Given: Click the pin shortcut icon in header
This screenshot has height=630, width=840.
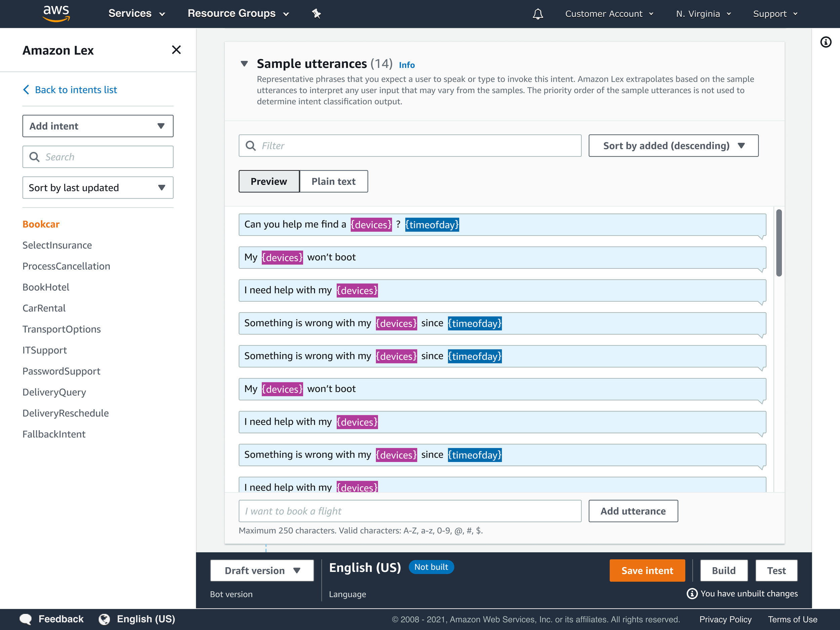Looking at the screenshot, I should click(316, 14).
